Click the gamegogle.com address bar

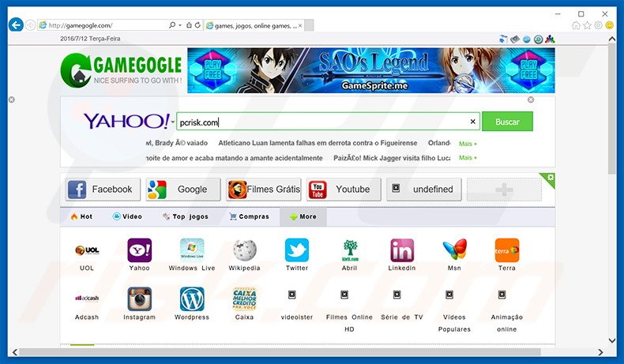(107, 25)
